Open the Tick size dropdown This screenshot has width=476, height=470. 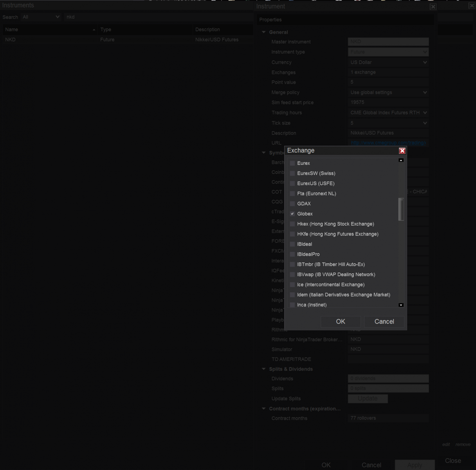point(388,123)
